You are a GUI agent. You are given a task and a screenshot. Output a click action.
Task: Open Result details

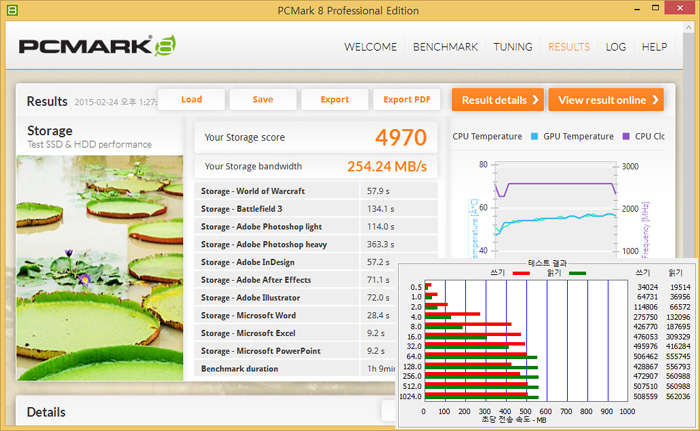[498, 100]
